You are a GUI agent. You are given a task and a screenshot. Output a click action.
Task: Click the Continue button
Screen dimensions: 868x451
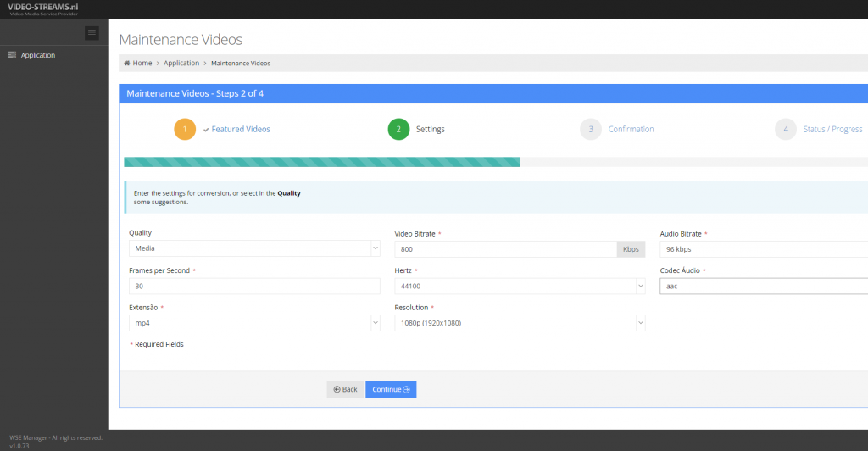(x=391, y=389)
